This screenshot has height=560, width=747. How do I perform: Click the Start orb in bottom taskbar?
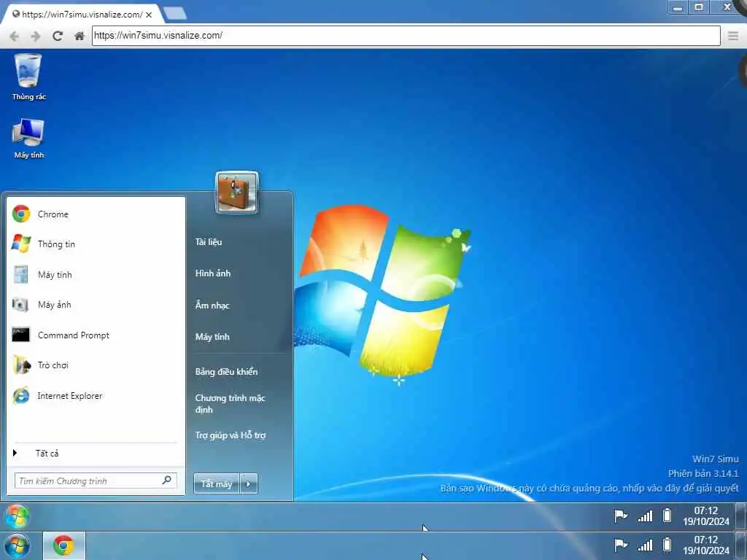(x=18, y=546)
